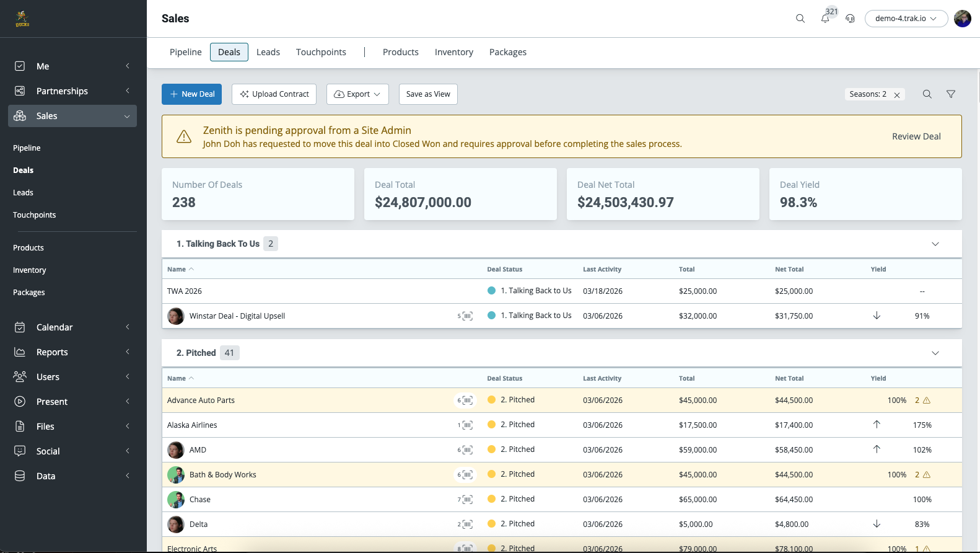Click the Present sidebar icon
This screenshot has width=980, height=553.
[x=20, y=402]
